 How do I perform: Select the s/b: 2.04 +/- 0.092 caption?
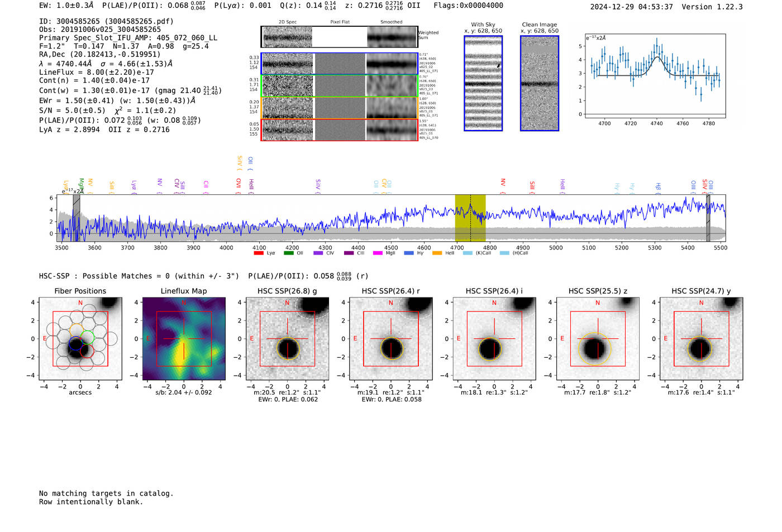click(184, 392)
